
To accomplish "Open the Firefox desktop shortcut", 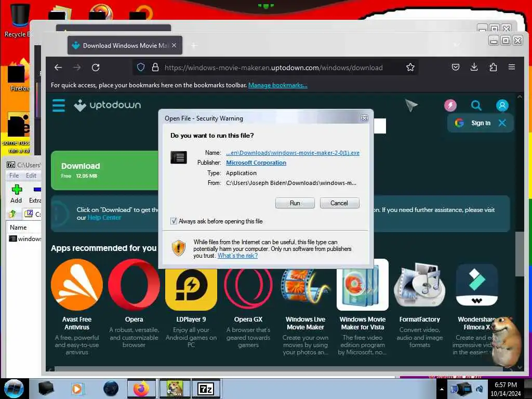I will (x=19, y=75).
